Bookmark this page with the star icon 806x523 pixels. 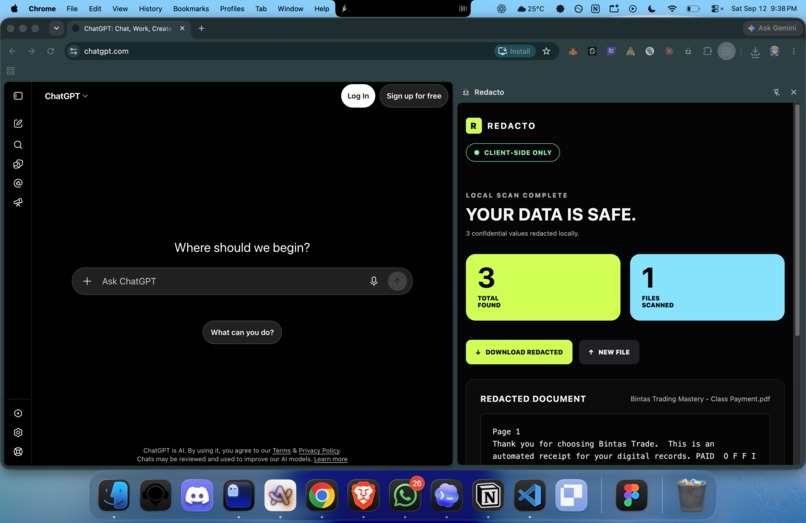coord(546,51)
